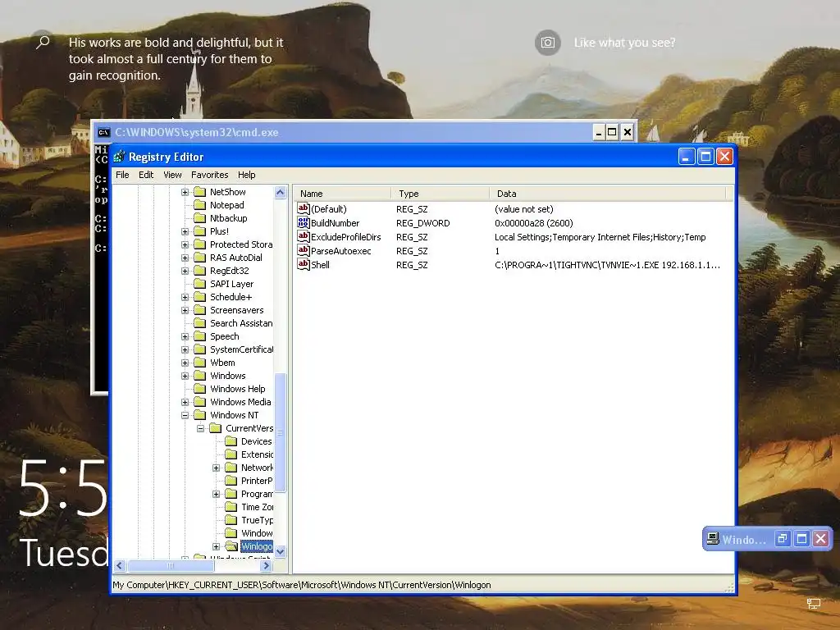The width and height of the screenshot is (840, 630).
Task: Click the ParseAutoexec string icon
Action: pos(304,250)
